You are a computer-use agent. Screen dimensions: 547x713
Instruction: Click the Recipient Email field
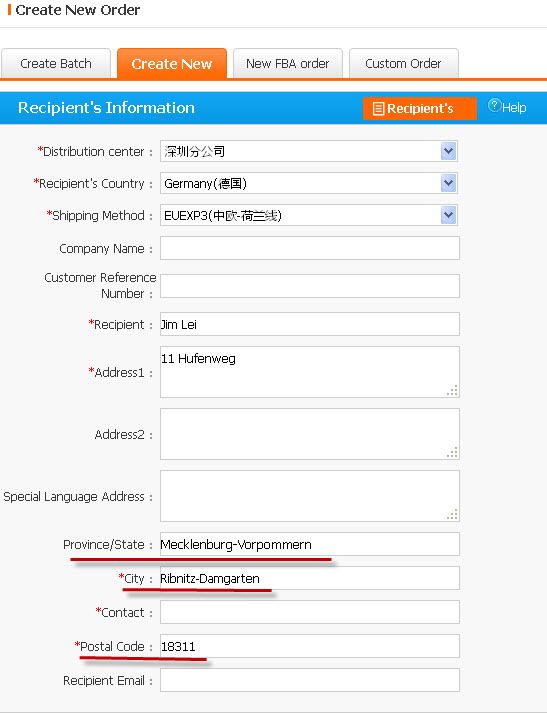[310, 680]
